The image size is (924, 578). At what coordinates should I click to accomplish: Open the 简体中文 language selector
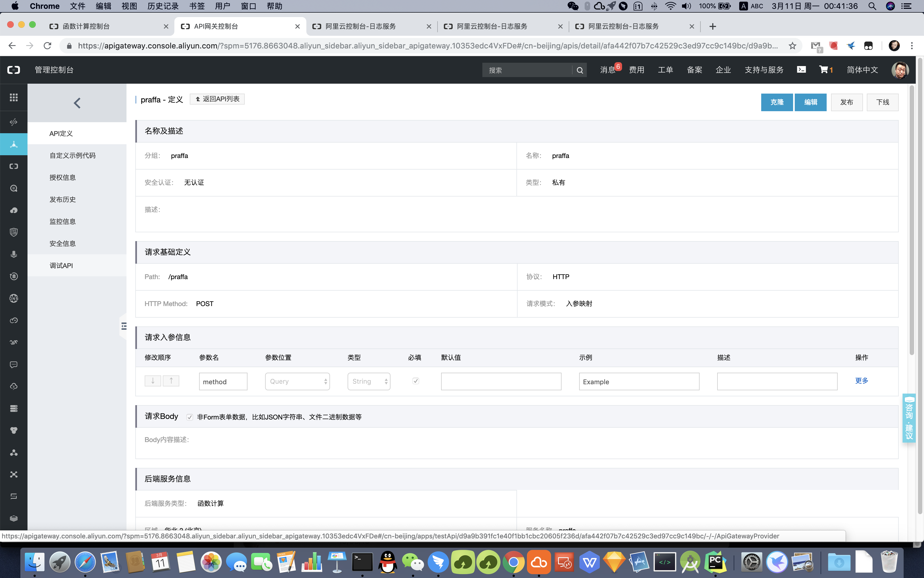(x=862, y=70)
